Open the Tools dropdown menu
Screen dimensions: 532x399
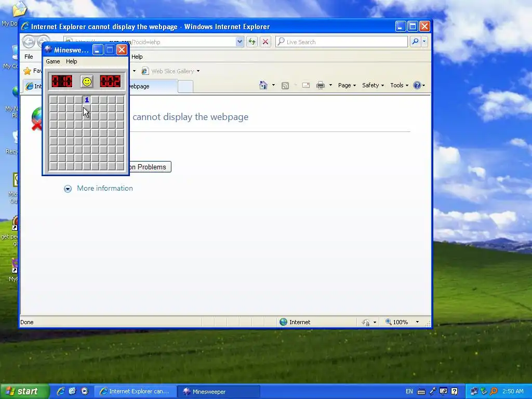click(400, 85)
